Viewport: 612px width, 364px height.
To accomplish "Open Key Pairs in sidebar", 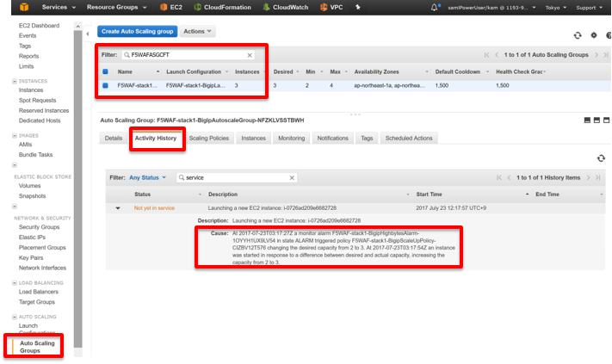I will point(31,258).
